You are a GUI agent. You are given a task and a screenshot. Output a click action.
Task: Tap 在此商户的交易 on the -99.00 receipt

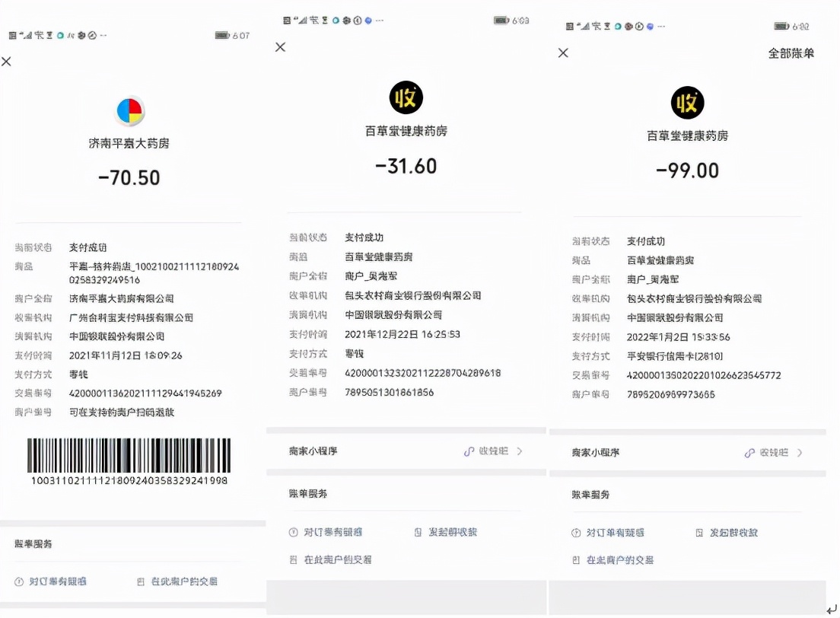tap(620, 560)
